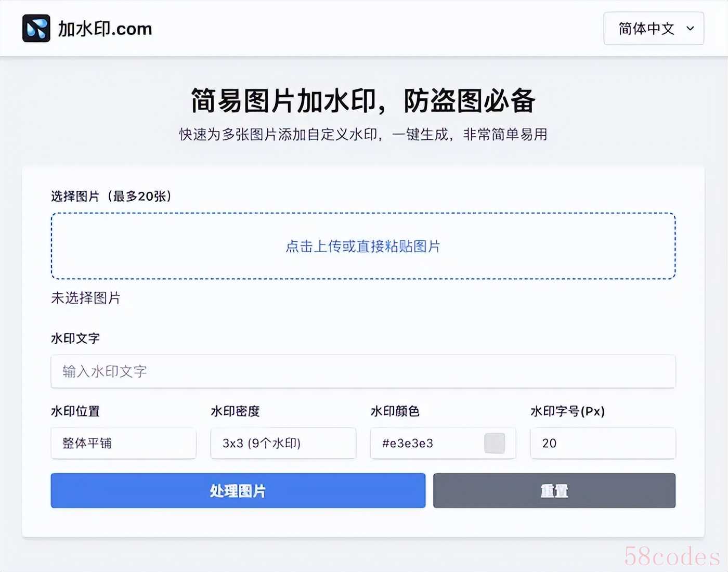The width and height of the screenshot is (728, 572).
Task: Click the chevron arrow beside 简体中文
Action: 690,29
